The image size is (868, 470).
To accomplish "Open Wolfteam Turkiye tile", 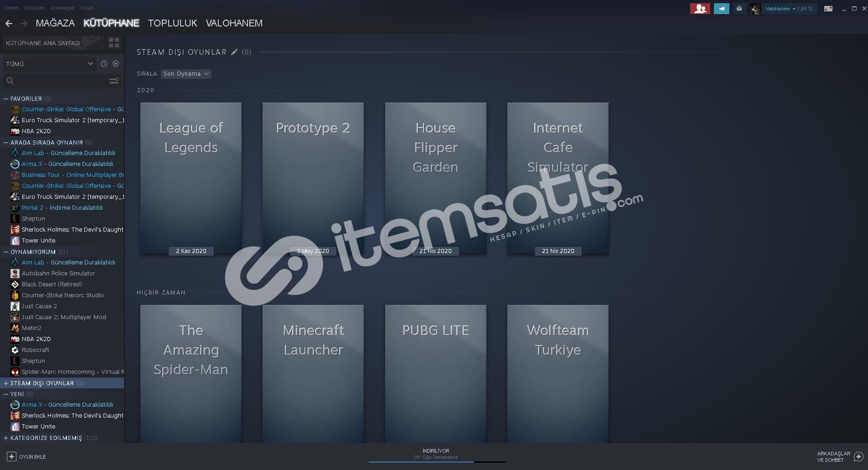I will [x=558, y=374].
